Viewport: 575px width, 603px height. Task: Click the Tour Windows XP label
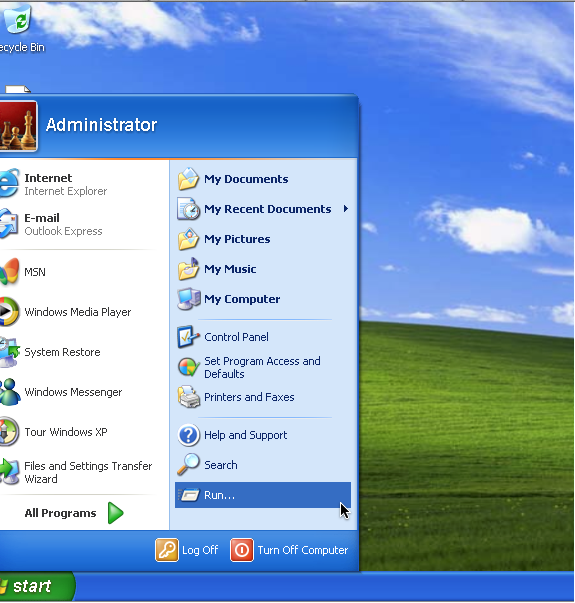click(x=66, y=432)
